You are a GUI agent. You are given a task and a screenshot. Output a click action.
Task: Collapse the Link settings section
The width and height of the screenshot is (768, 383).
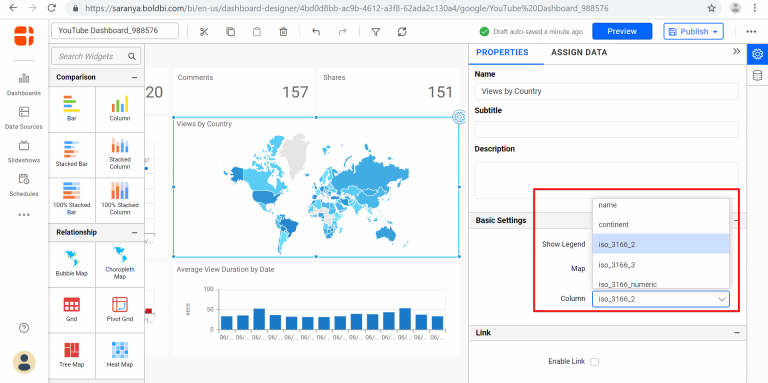pyautogui.click(x=737, y=333)
